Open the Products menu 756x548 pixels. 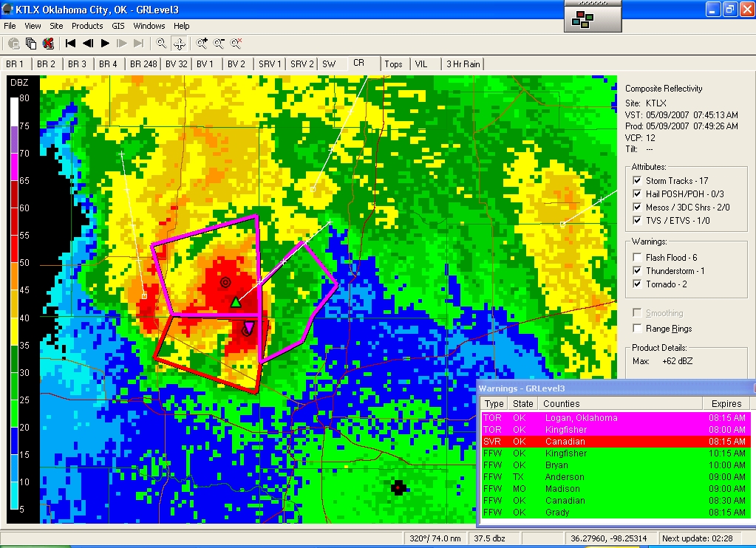(x=87, y=26)
